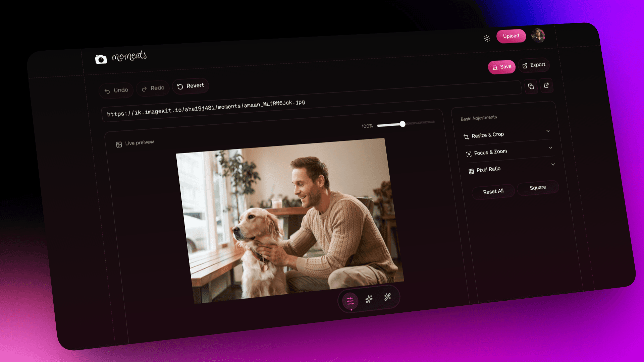
Task: Open the user profile avatar
Action: tap(538, 36)
